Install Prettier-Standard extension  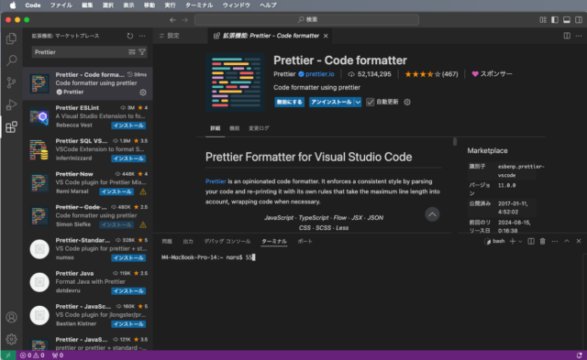[x=128, y=258]
